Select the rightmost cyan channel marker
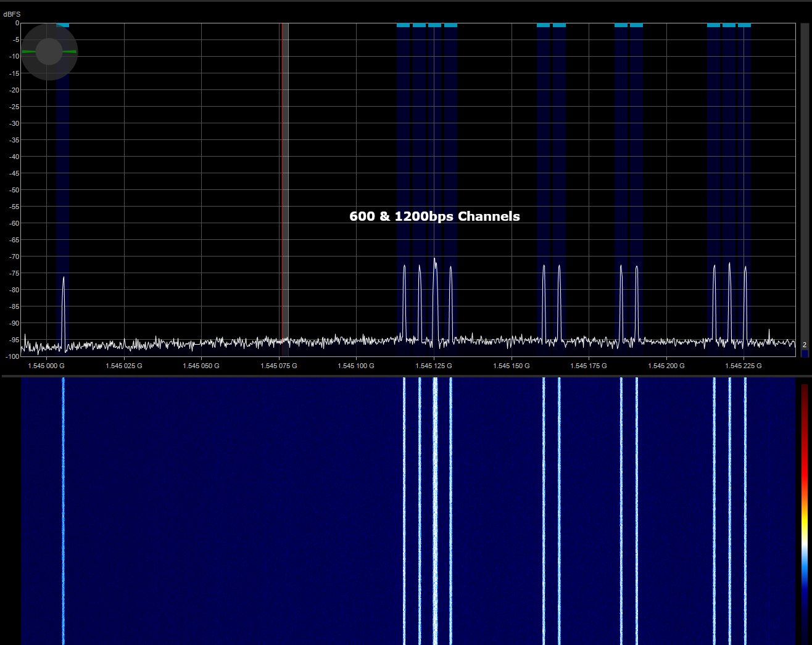Viewport: 812px width, 645px height. coord(745,24)
